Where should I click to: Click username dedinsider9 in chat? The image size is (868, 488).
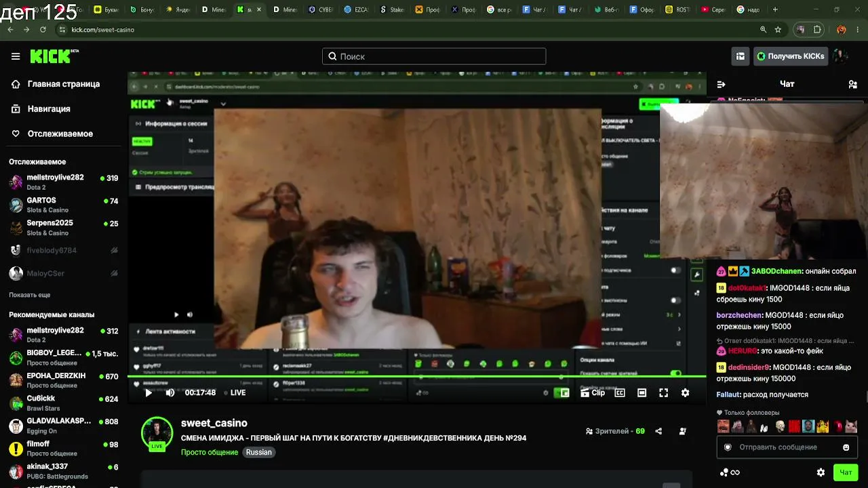tap(747, 367)
